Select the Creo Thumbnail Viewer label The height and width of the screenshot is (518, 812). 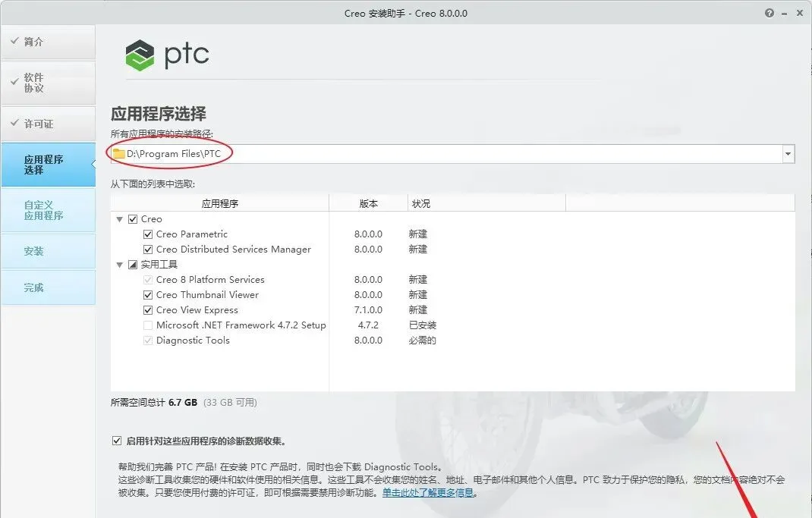(207, 295)
